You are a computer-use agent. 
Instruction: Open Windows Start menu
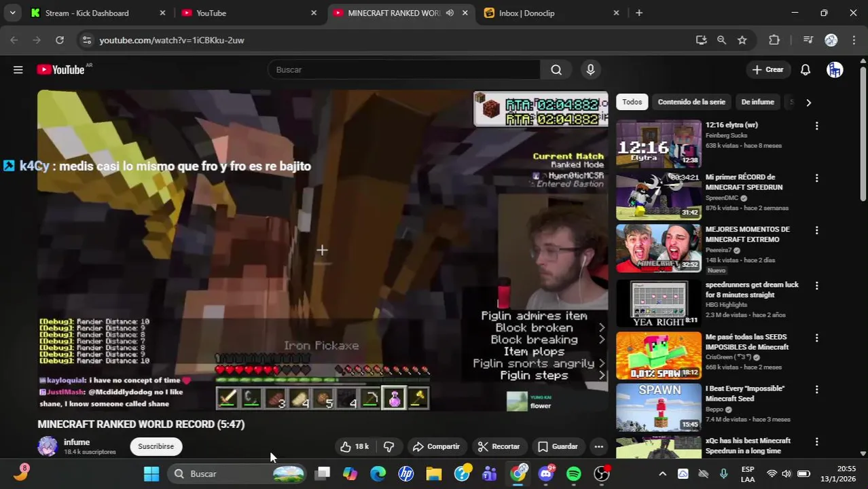[151, 473]
